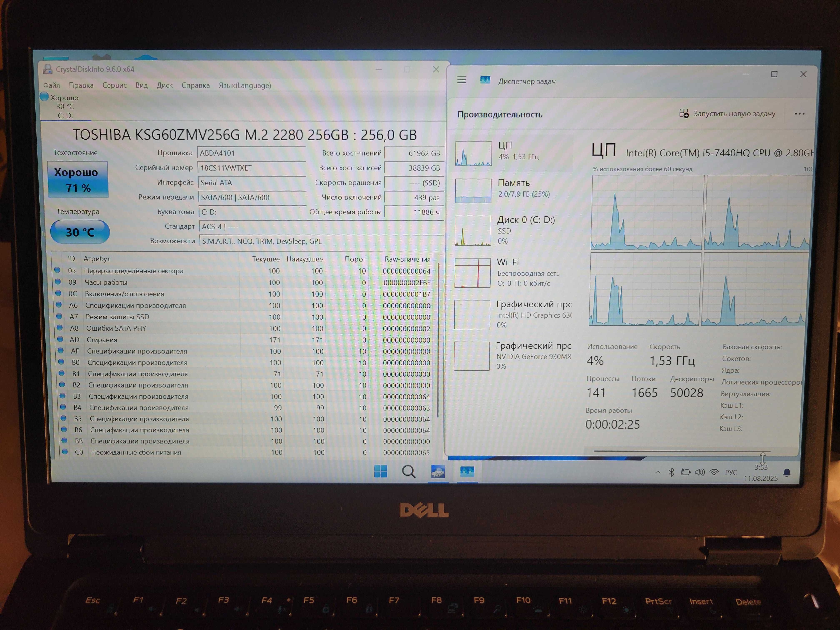Open taskbar Search

(409, 472)
